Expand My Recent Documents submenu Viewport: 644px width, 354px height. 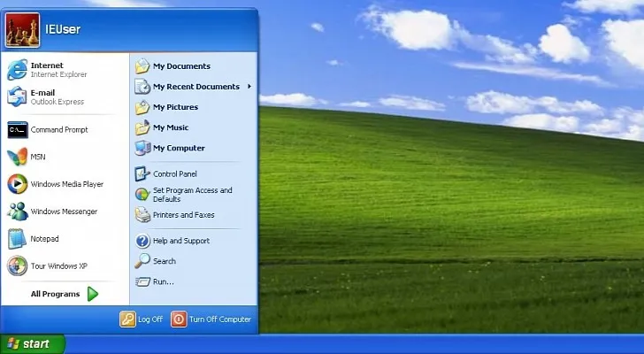coord(195,87)
